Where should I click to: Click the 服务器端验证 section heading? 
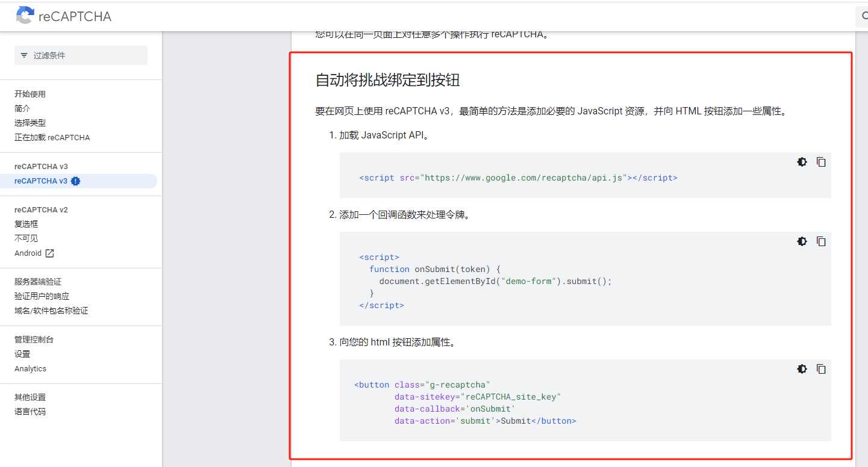[38, 282]
